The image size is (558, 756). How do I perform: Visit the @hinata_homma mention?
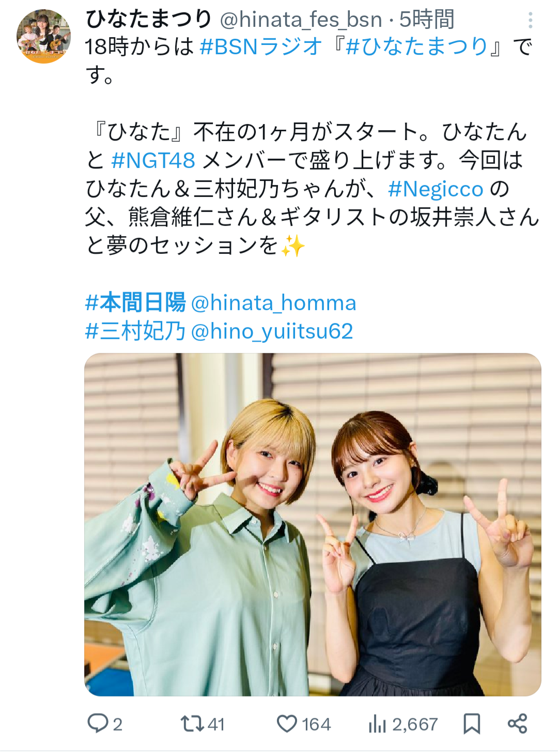[274, 303]
